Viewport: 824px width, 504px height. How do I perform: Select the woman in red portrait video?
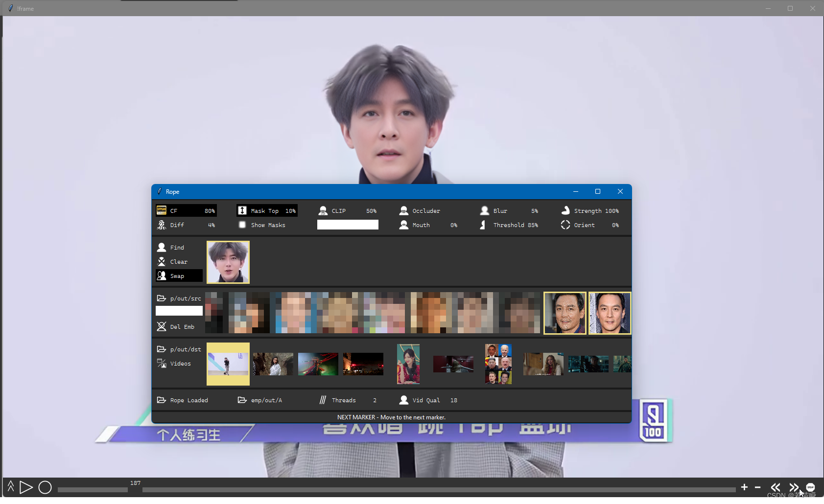[408, 364]
